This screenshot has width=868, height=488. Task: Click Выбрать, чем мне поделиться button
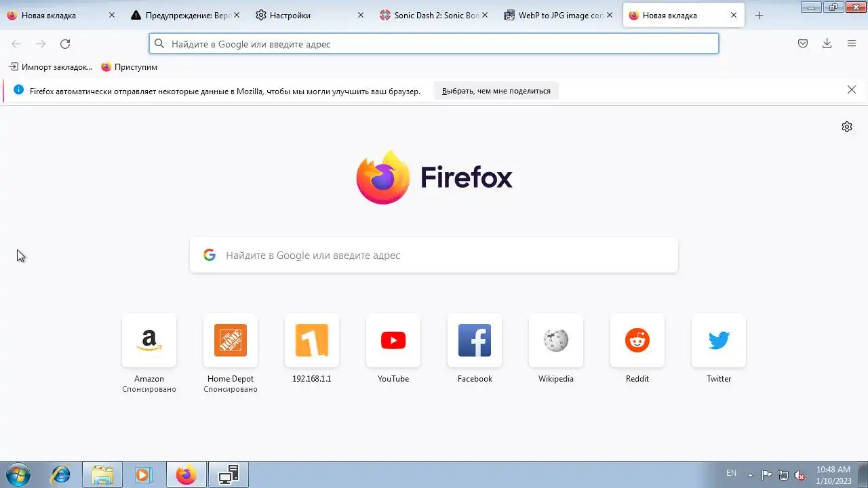click(496, 91)
